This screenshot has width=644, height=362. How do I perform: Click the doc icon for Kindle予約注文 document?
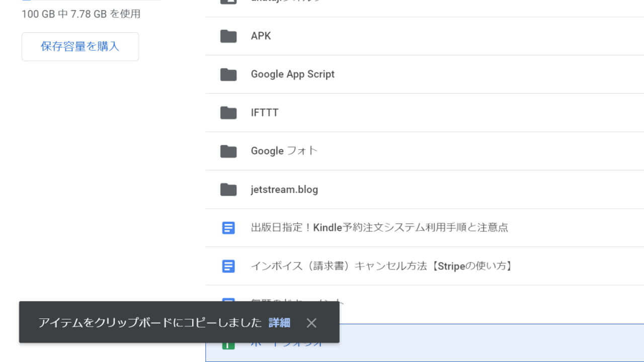(228, 228)
